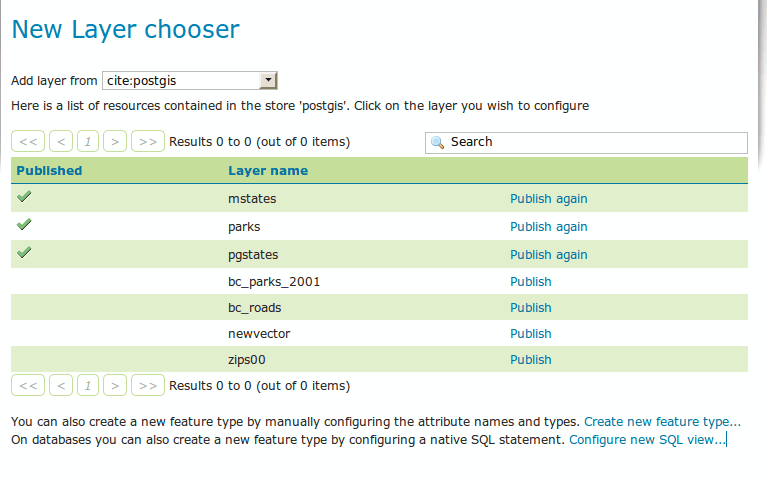
Task: Go to next page in top pager
Action: point(115,142)
